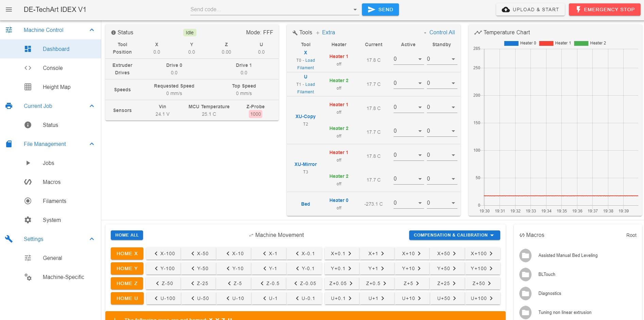This screenshot has width=644, height=320.
Task: Open the Filaments page
Action: tap(50, 201)
